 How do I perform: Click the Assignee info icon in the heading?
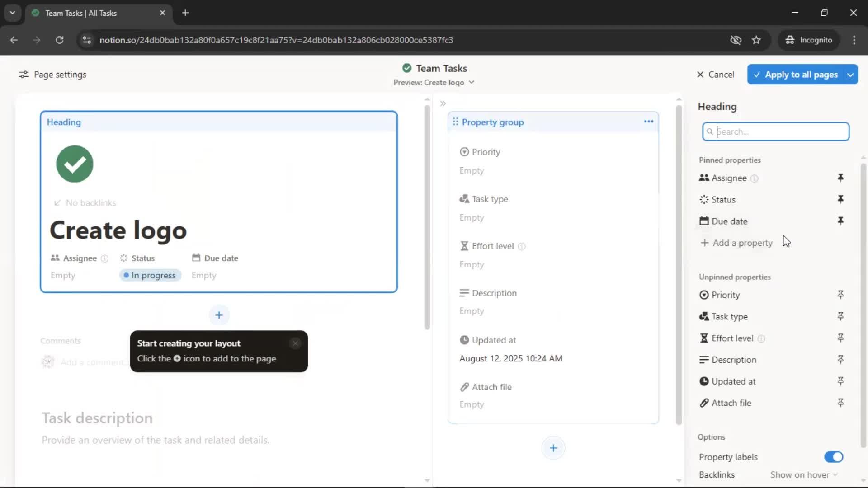(x=104, y=258)
